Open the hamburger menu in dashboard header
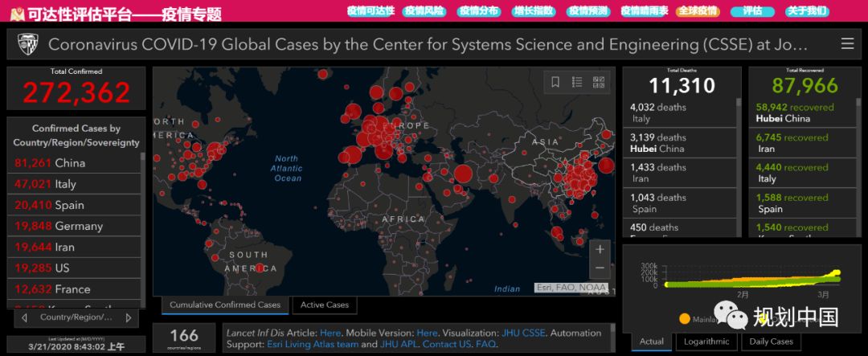Screen dimensions: 868x356 point(847,43)
